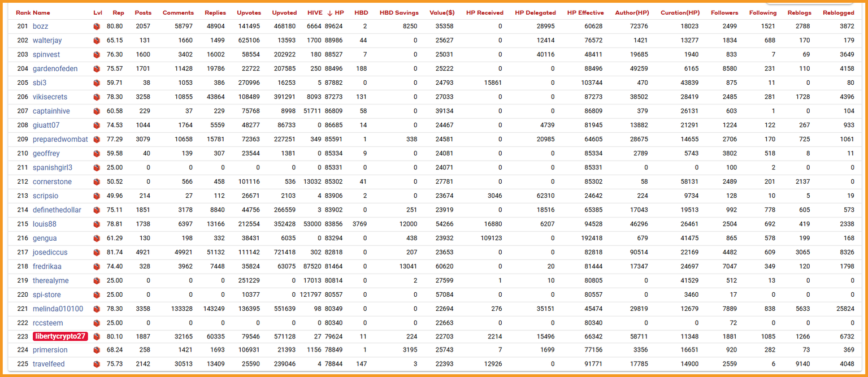Click the Author(HP) column header
The width and height of the screenshot is (868, 377).
point(632,12)
